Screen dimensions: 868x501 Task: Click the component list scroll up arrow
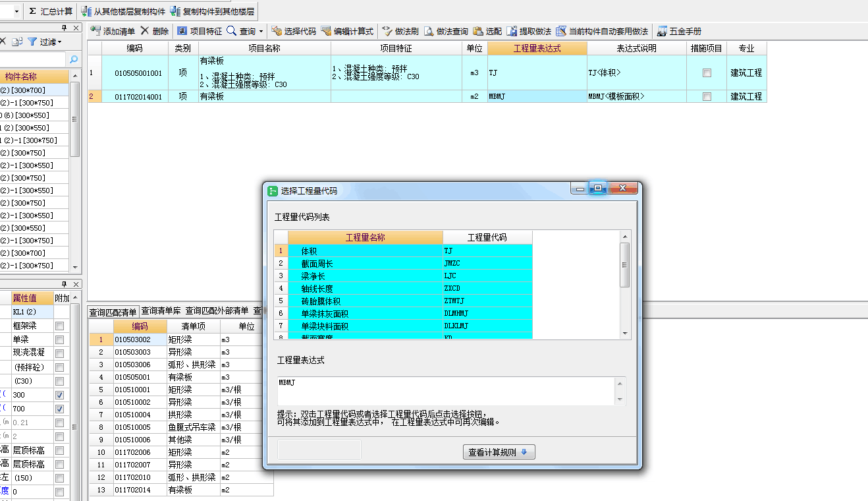pyautogui.click(x=74, y=74)
